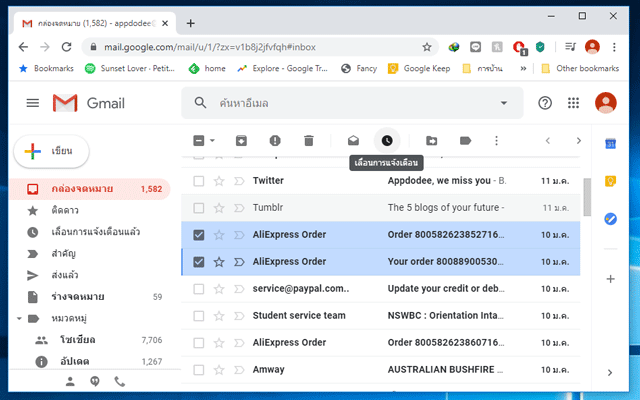Open the Sent folder in the sidebar

[x=89, y=275]
